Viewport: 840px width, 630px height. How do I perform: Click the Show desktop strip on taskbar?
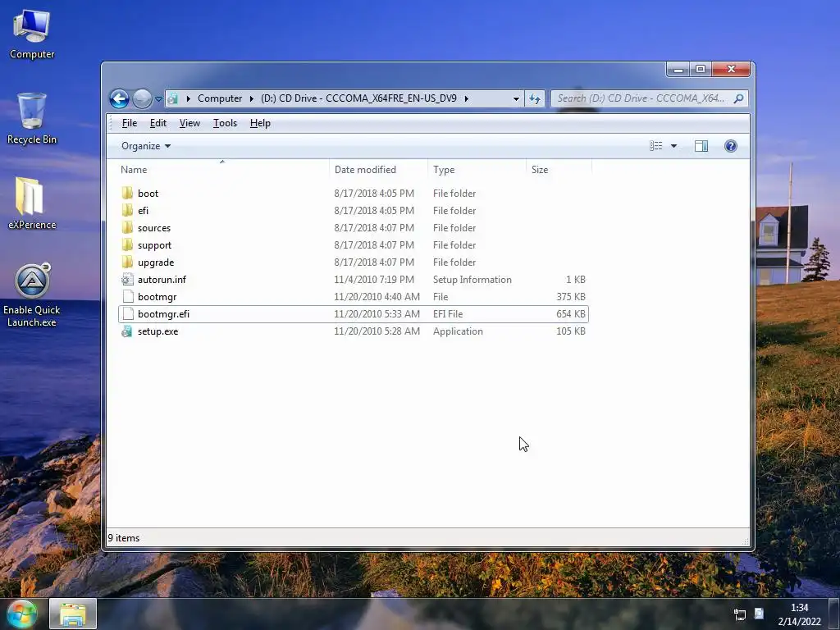click(834, 614)
